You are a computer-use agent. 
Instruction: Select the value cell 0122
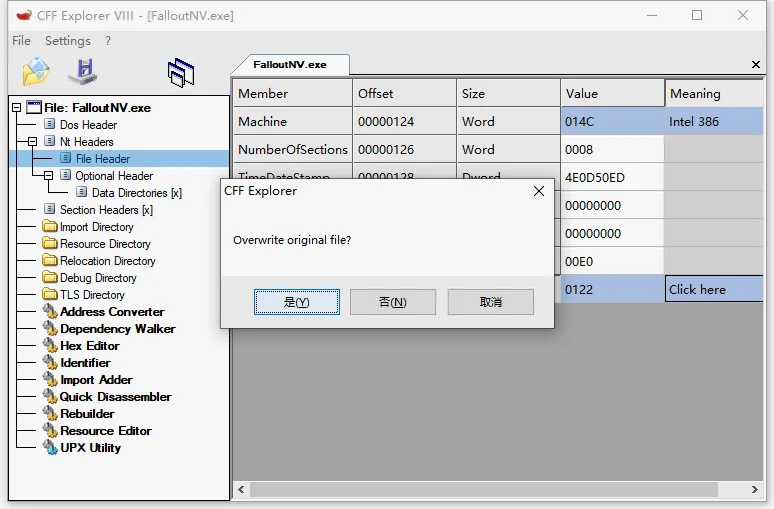pyautogui.click(x=612, y=289)
